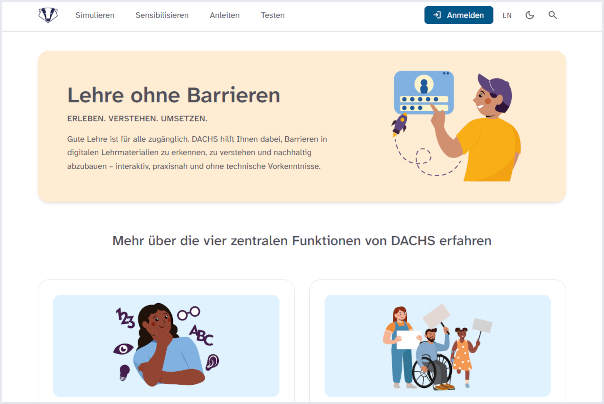Open the Anleiten menu item
Image resolution: width=604 pixels, height=404 pixels.
(225, 15)
